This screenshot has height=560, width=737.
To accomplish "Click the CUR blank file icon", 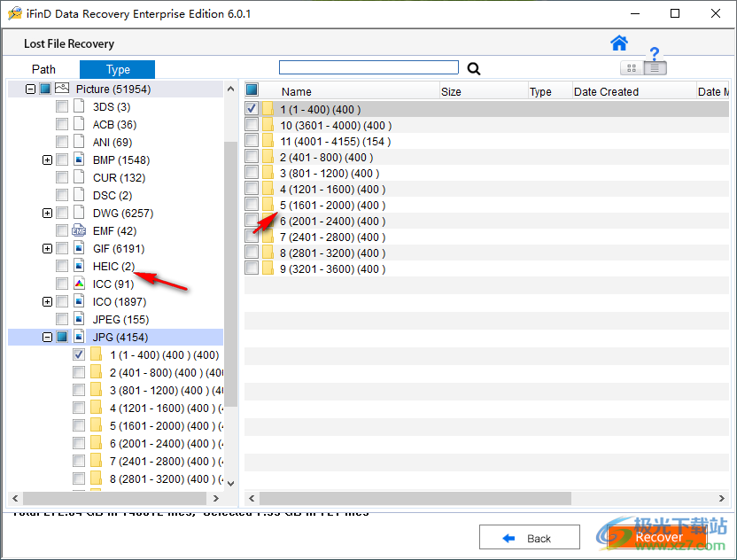I will pos(79,177).
